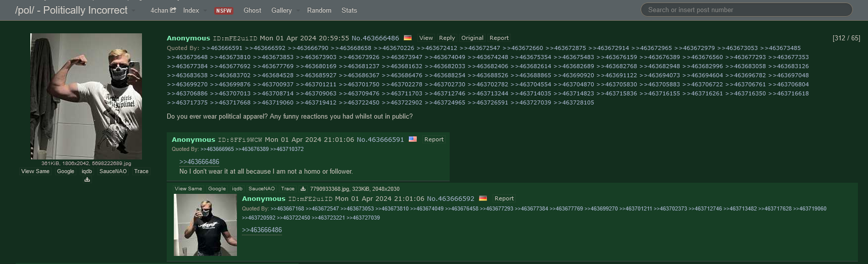Image resolution: width=868 pixels, height=264 pixels.
Task: Report post No.463666591
Action: [434, 139]
